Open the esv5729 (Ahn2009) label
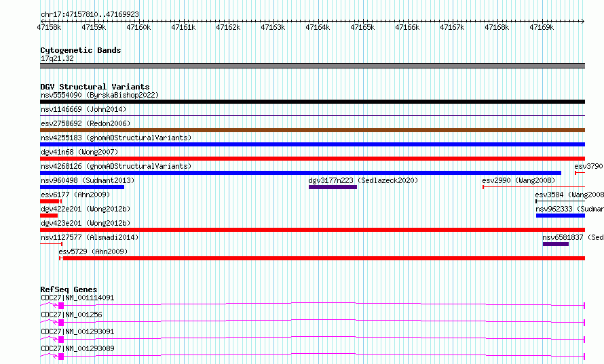This screenshot has width=604, height=364. click(x=93, y=251)
